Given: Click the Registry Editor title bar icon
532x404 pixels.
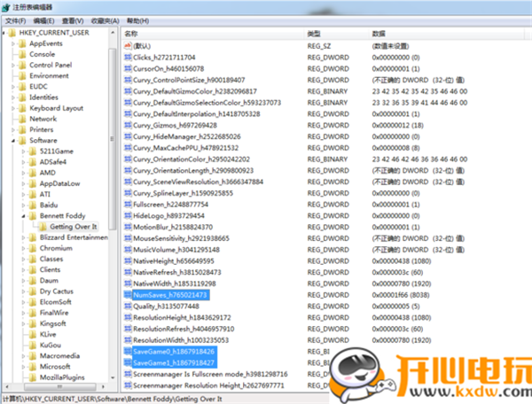Looking at the screenshot, I should point(6,7).
